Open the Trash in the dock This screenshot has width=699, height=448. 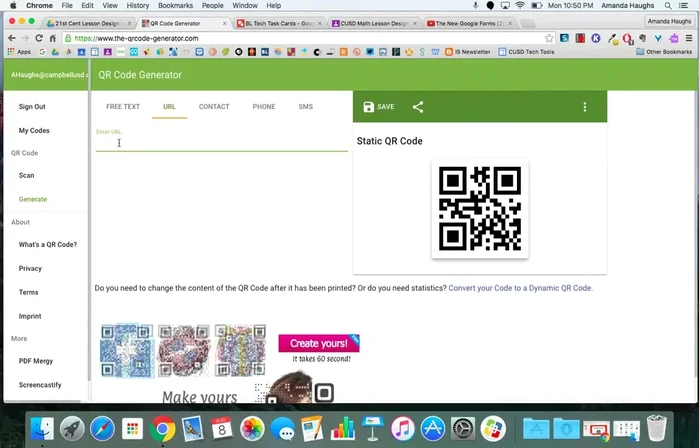click(656, 429)
